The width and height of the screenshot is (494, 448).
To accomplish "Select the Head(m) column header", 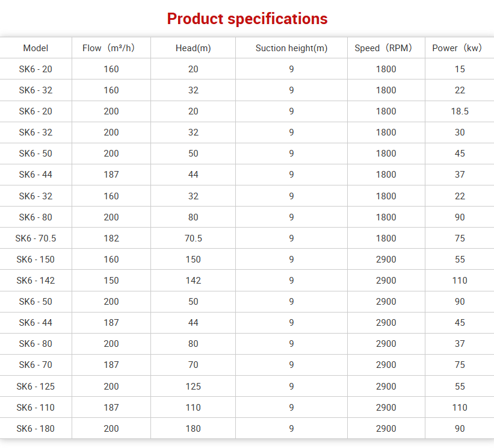I will [x=193, y=48].
